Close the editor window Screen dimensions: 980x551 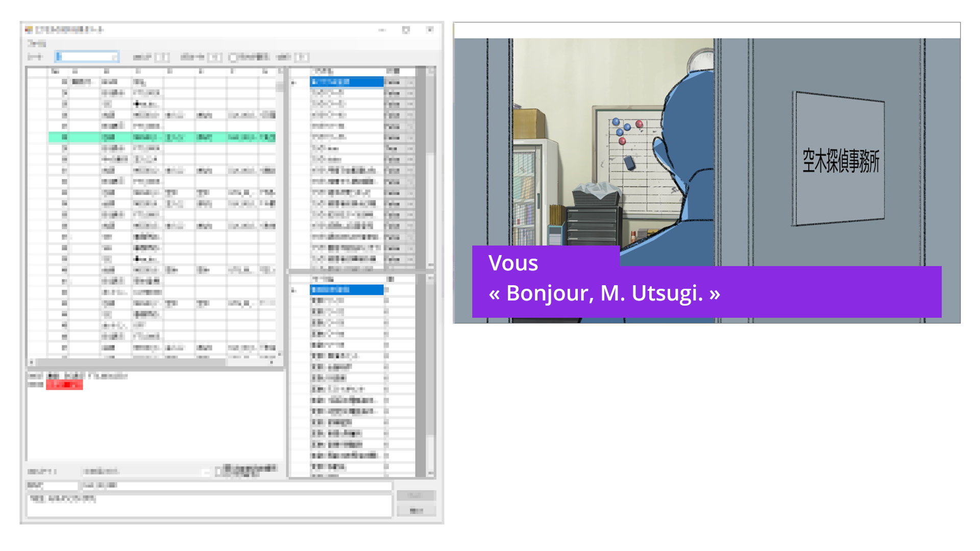(430, 30)
